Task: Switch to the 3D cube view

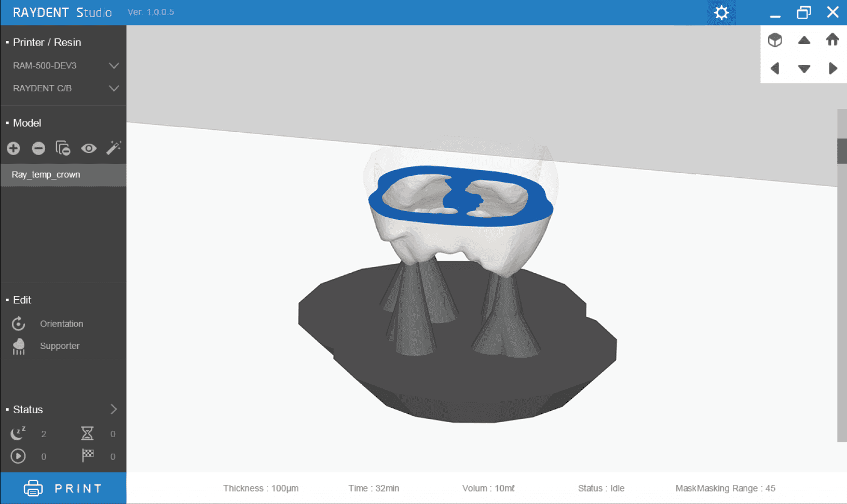Action: (775, 40)
